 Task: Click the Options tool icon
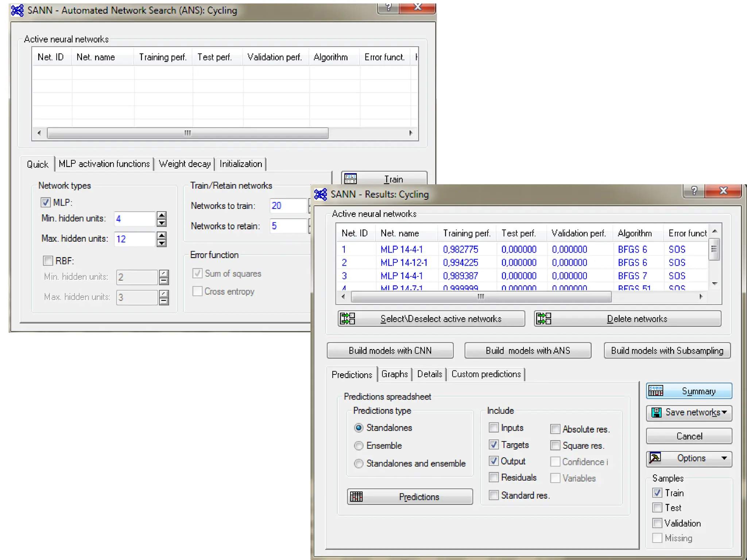point(655,458)
